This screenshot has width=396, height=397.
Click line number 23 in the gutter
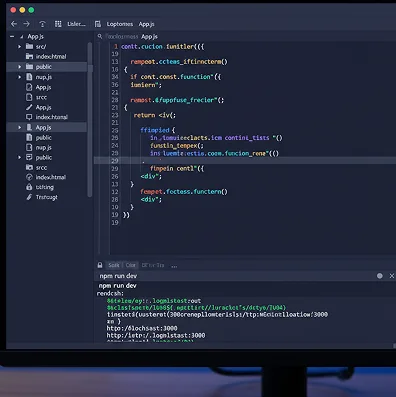coord(115,115)
